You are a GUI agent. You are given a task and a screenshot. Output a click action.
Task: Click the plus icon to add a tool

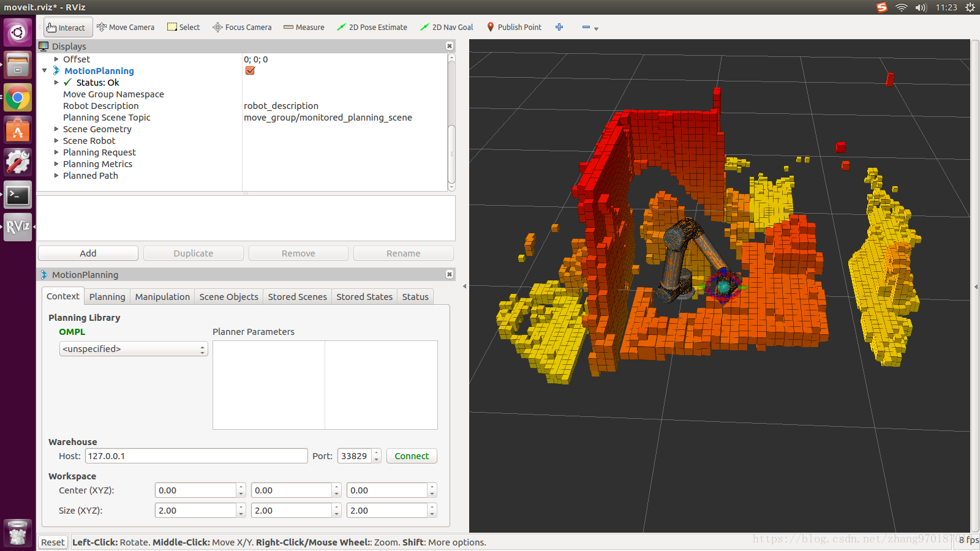(559, 28)
